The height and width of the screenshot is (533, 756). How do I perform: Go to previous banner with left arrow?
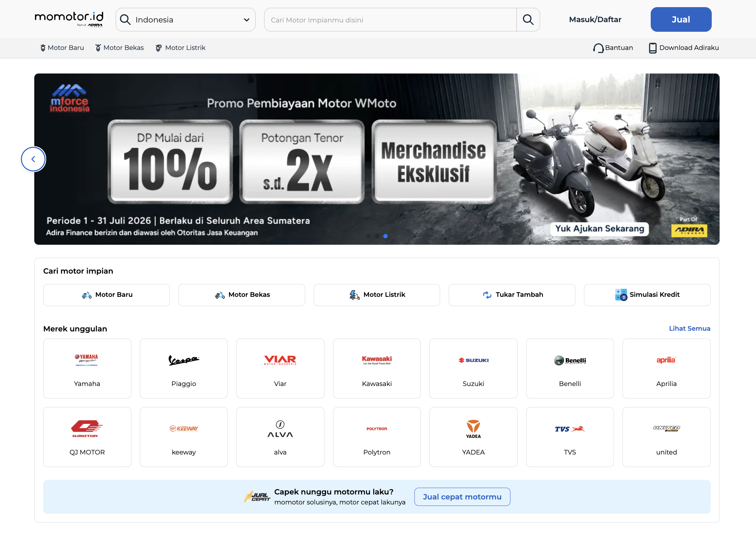pos(33,159)
